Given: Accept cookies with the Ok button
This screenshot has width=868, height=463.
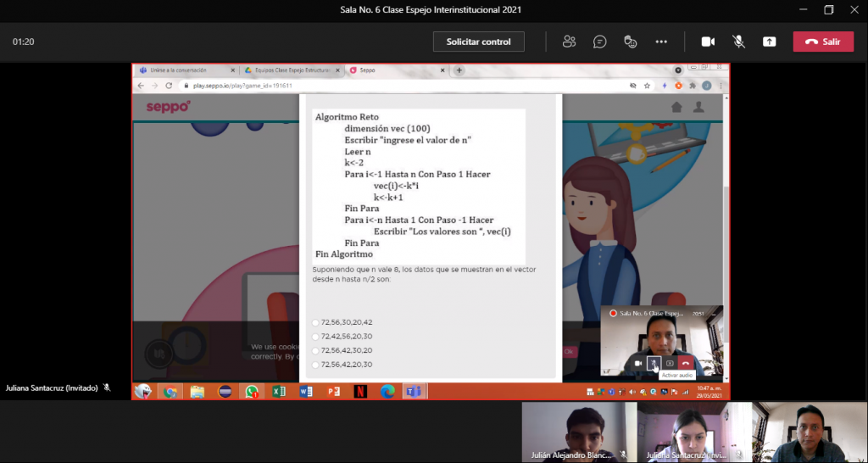Looking at the screenshot, I should (569, 352).
